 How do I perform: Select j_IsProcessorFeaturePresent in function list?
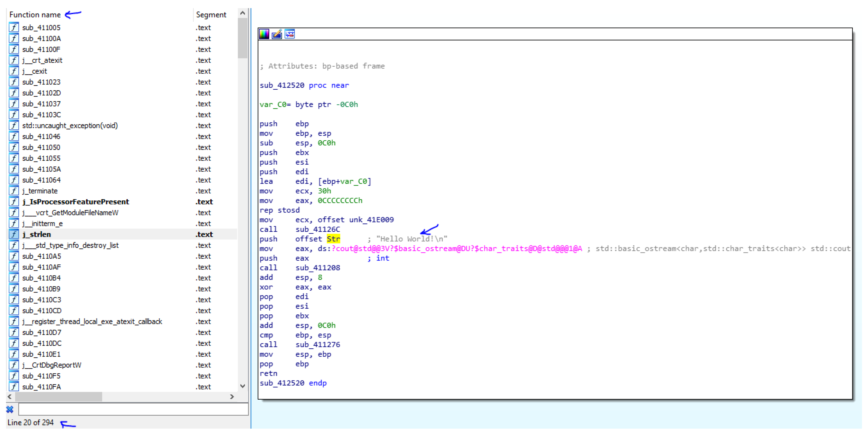(76, 202)
